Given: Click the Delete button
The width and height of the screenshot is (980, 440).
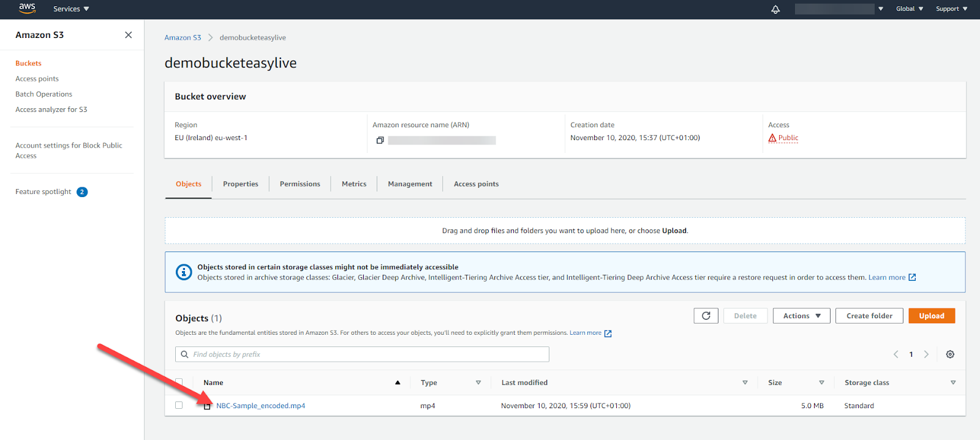Looking at the screenshot, I should pyautogui.click(x=745, y=316).
